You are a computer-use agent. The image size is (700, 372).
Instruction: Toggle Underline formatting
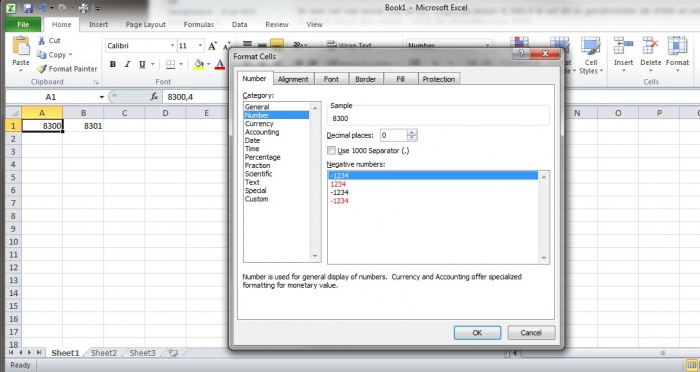[142, 64]
